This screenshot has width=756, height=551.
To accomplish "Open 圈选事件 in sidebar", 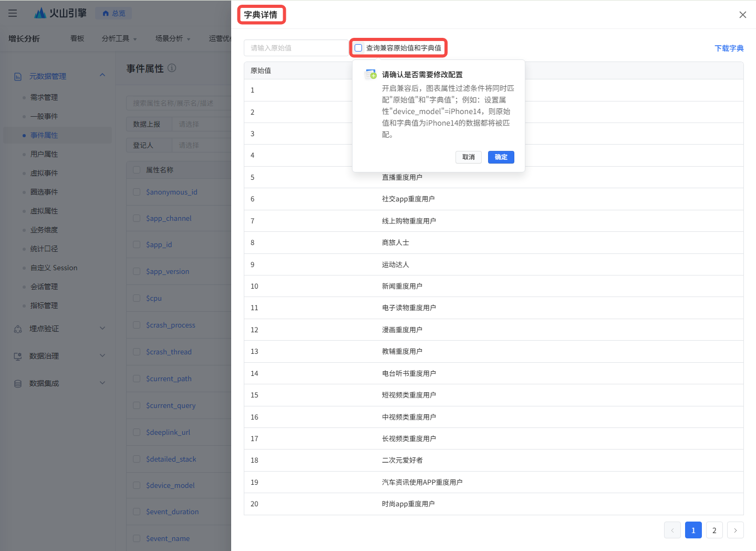I will (x=44, y=192).
